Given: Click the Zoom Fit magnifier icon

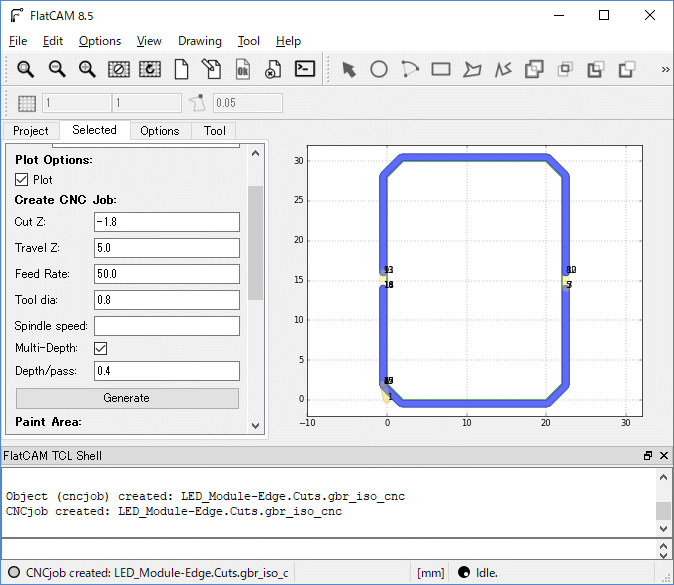Looking at the screenshot, I should [x=25, y=69].
